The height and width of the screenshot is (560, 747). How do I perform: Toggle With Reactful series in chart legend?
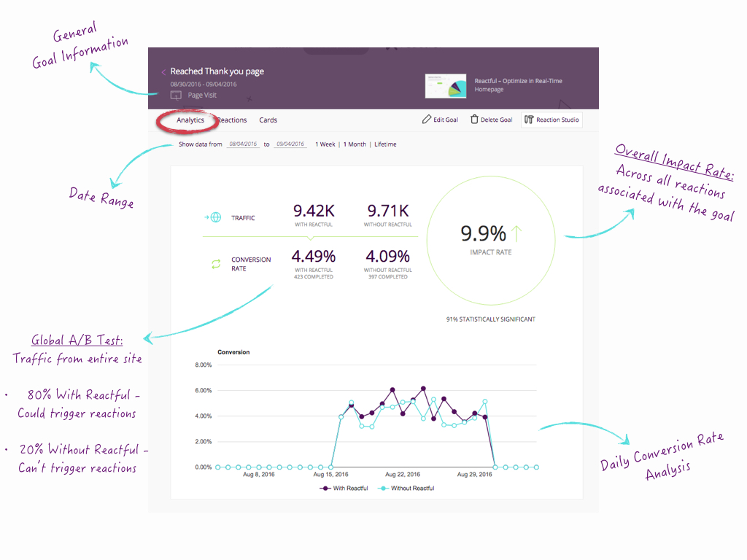pos(344,488)
